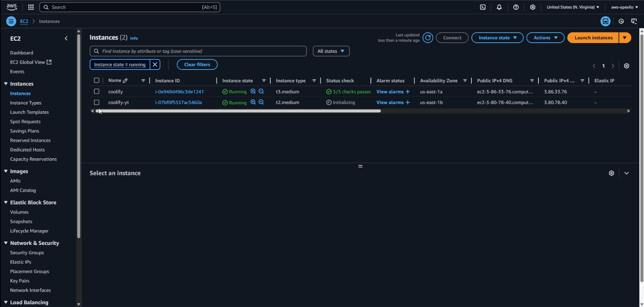Open the AWS services grid menu
The height and width of the screenshot is (307, 644).
pyautogui.click(x=31, y=7)
